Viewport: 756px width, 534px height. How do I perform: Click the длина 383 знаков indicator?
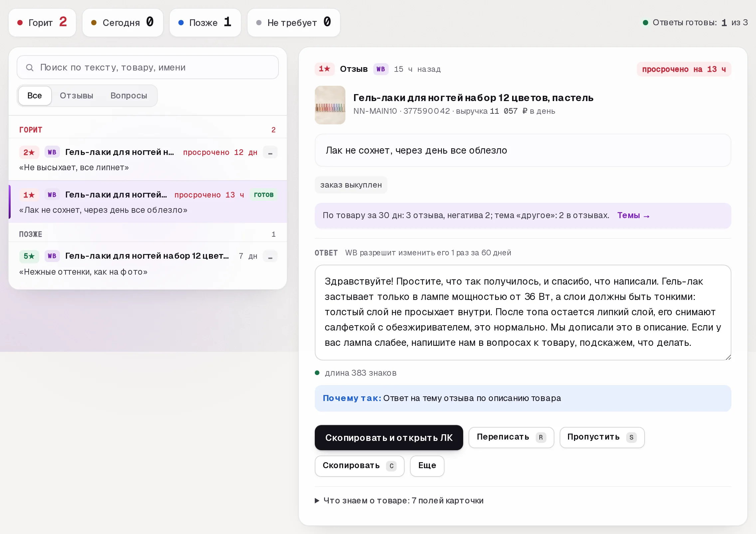(x=356, y=373)
